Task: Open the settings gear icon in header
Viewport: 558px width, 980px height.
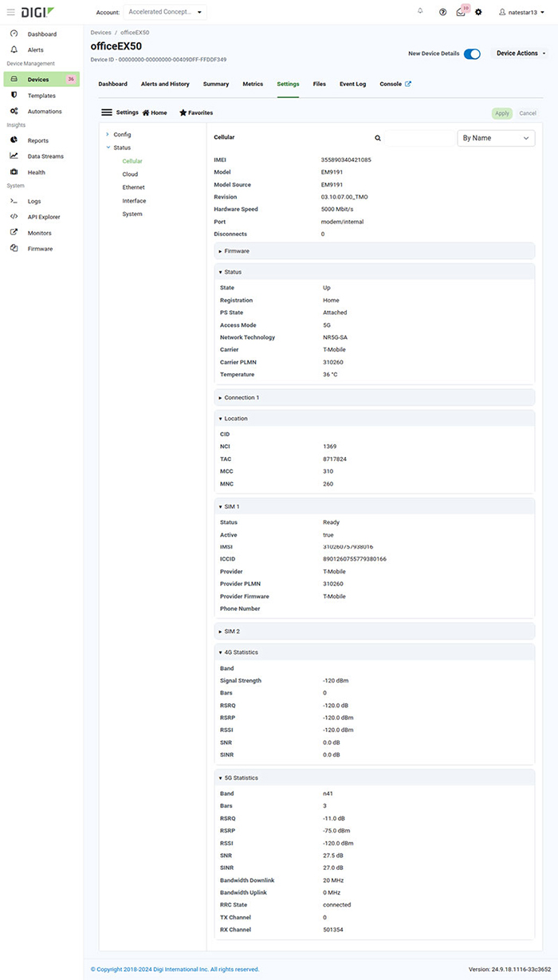Action: coord(478,12)
